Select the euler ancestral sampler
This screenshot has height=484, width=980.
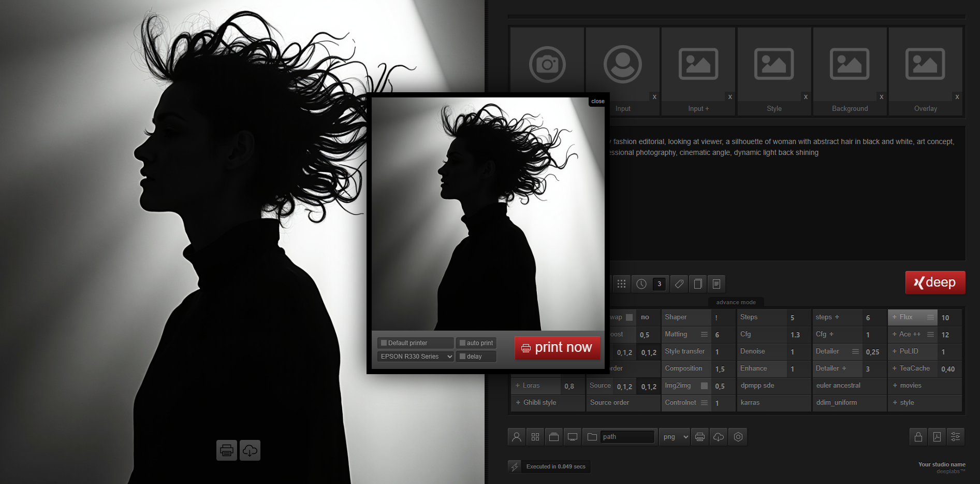click(850, 386)
